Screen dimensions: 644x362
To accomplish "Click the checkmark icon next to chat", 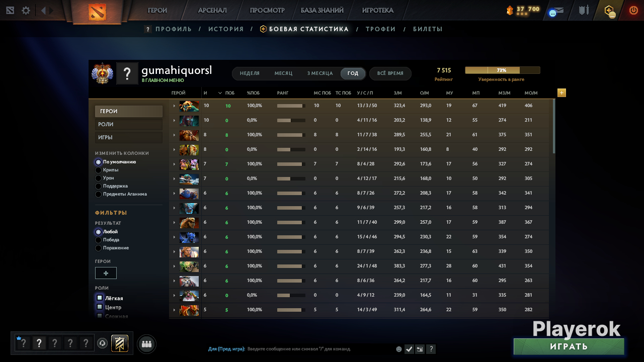I will (409, 349).
